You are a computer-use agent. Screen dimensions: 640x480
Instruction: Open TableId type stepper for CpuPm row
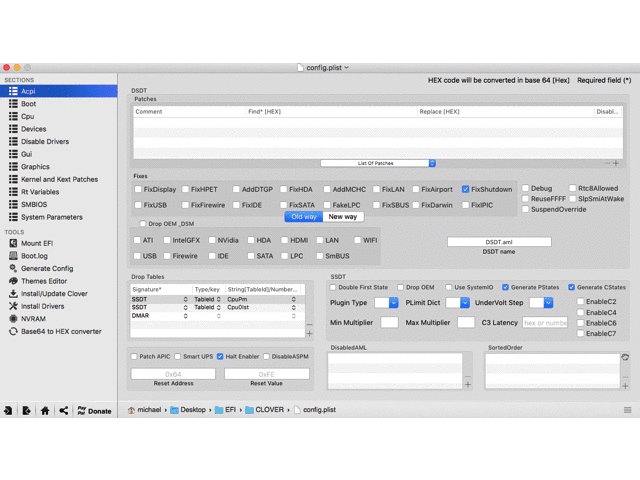click(x=219, y=300)
